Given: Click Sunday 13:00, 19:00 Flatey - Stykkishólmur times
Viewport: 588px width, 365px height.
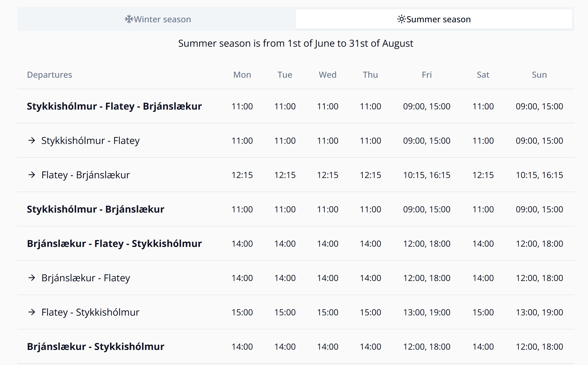Looking at the screenshot, I should tap(539, 312).
